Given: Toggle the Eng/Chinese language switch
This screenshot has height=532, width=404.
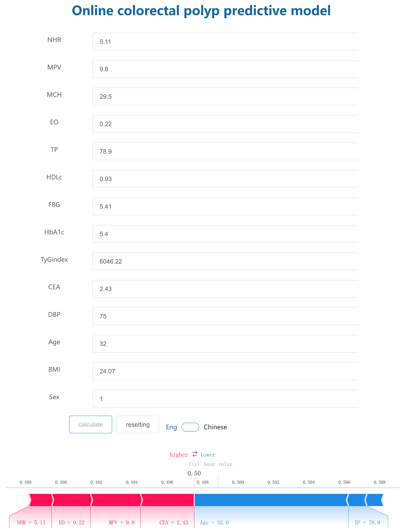Looking at the screenshot, I should tap(190, 427).
